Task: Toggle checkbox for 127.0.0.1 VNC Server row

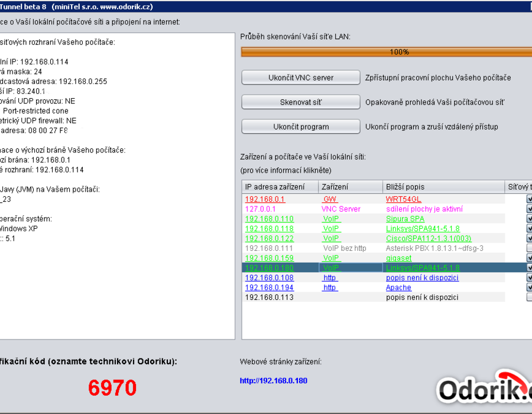Action: point(529,209)
